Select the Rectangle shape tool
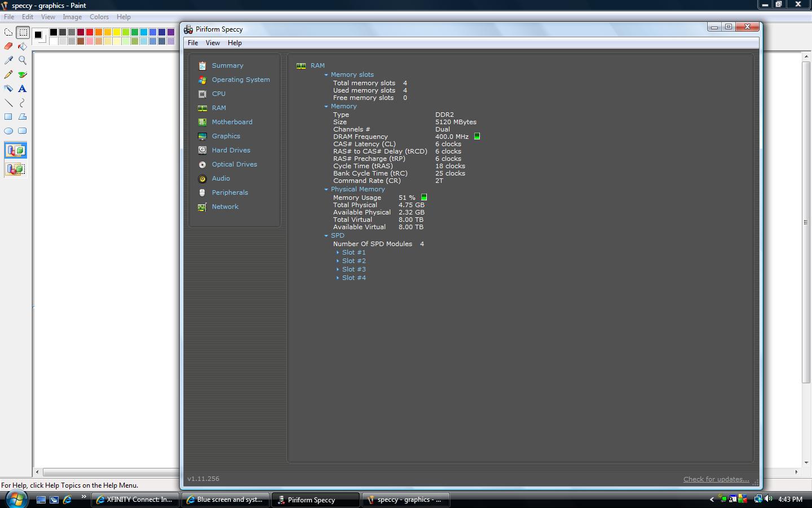The height and width of the screenshot is (508, 812). tap(8, 117)
